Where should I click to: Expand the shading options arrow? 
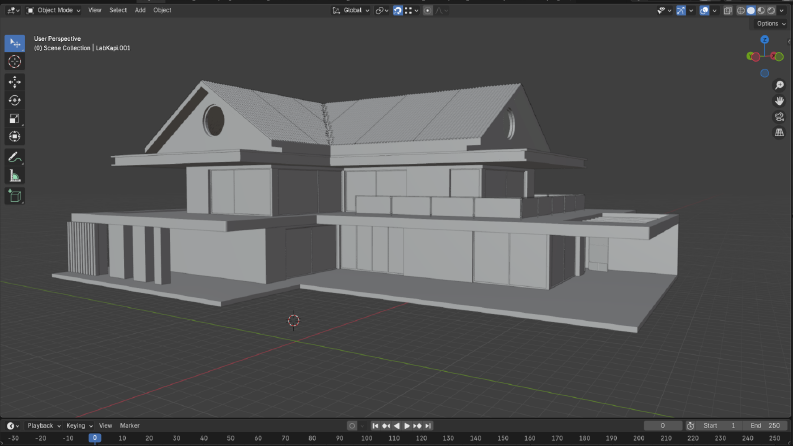click(782, 10)
